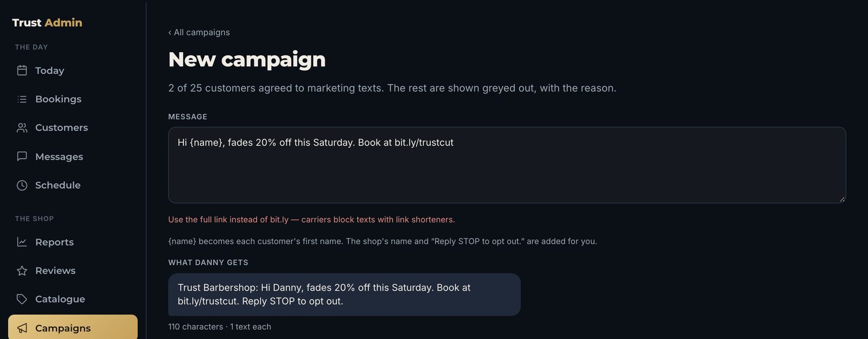The image size is (868, 339).
Task: Click the What Danny Gets preview bubble
Action: point(344,295)
